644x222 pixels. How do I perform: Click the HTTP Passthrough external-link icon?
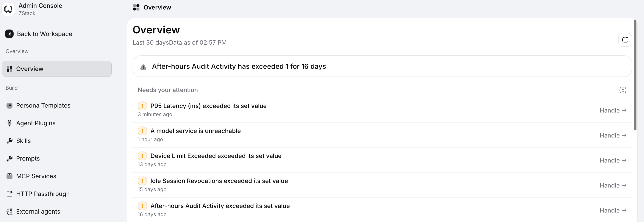[x=9, y=194]
